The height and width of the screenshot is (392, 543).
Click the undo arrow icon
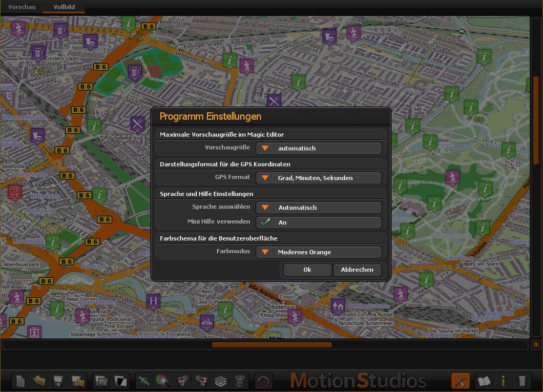(x=263, y=381)
